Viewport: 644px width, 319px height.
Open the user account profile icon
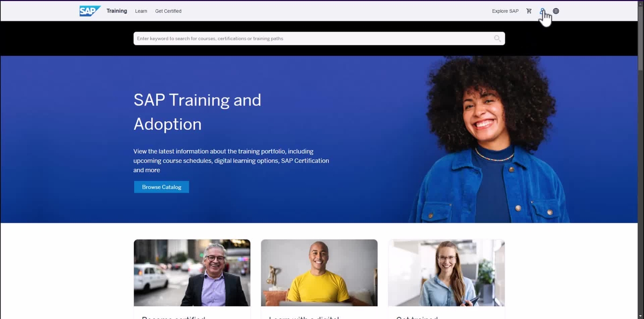pos(543,11)
